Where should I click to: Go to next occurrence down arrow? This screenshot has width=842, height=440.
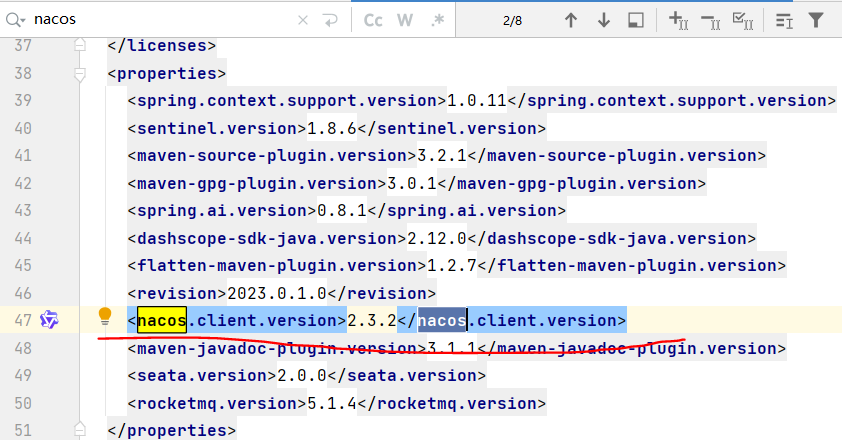[604, 20]
